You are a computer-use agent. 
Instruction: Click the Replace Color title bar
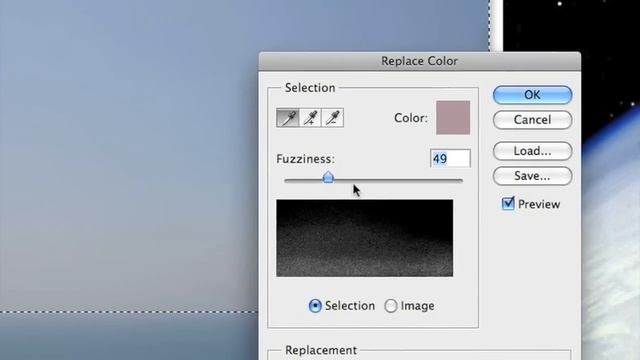[x=420, y=61]
